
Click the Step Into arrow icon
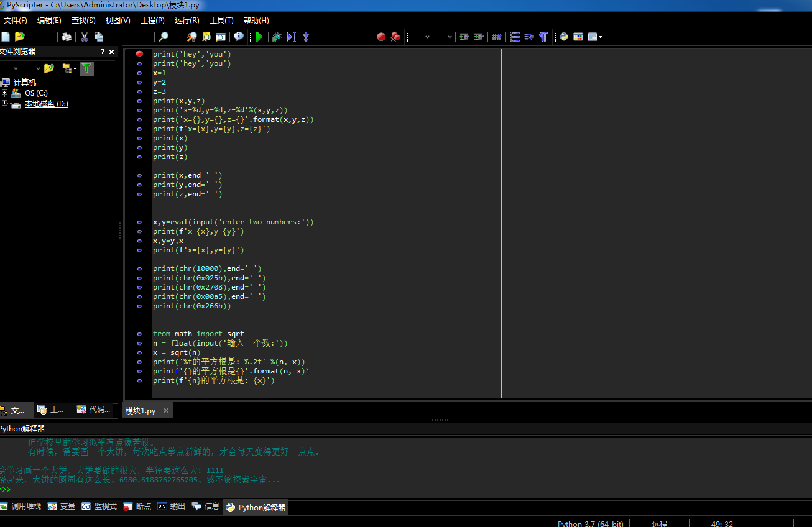pos(305,37)
